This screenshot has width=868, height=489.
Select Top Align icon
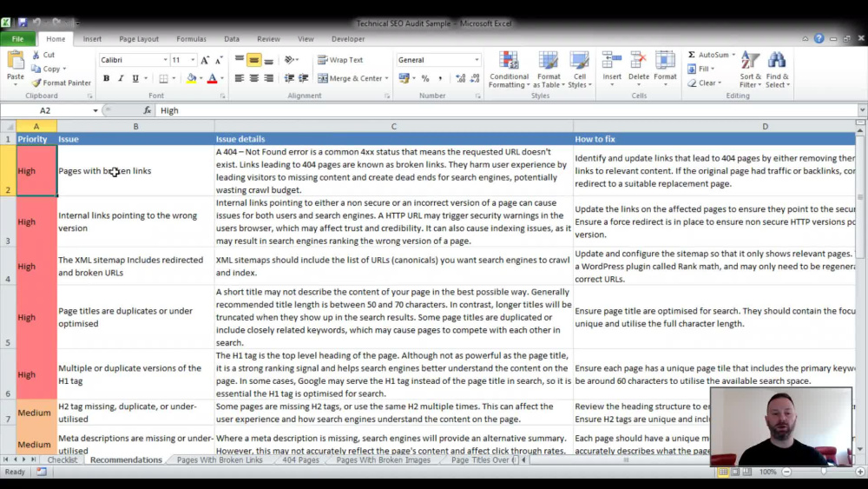click(x=240, y=60)
